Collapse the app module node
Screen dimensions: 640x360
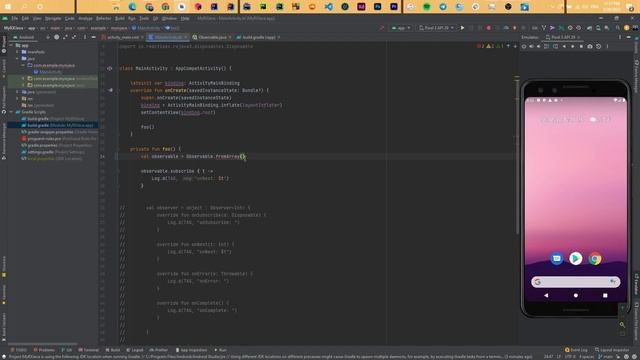click(11, 45)
